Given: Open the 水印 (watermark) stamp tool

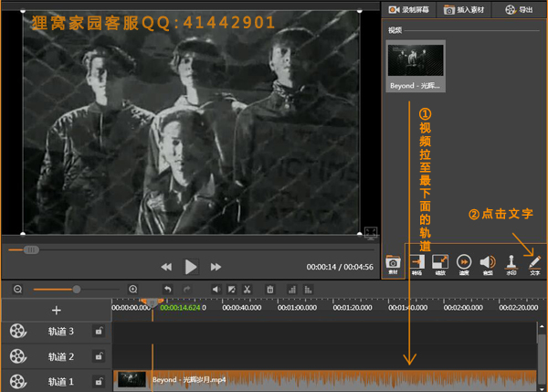Looking at the screenshot, I should tap(511, 264).
